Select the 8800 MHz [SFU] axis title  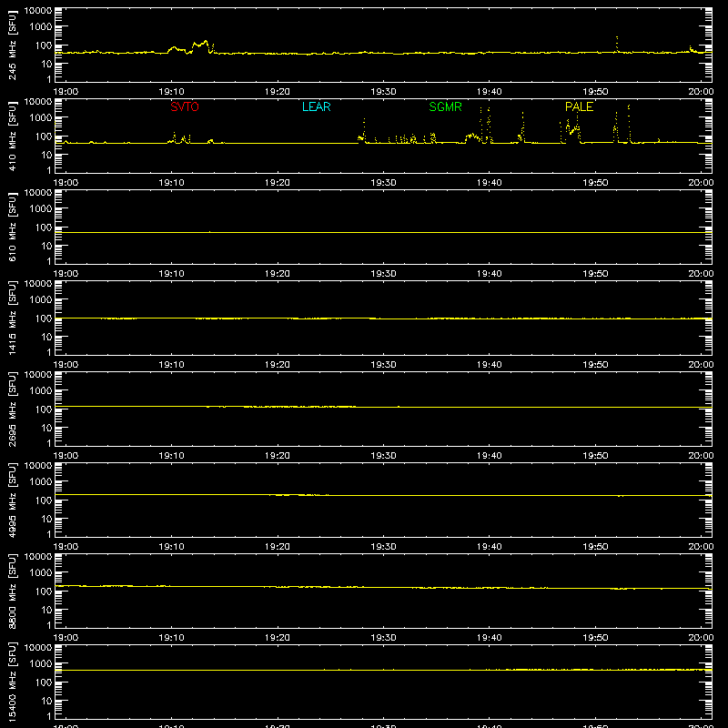[x=13, y=591]
